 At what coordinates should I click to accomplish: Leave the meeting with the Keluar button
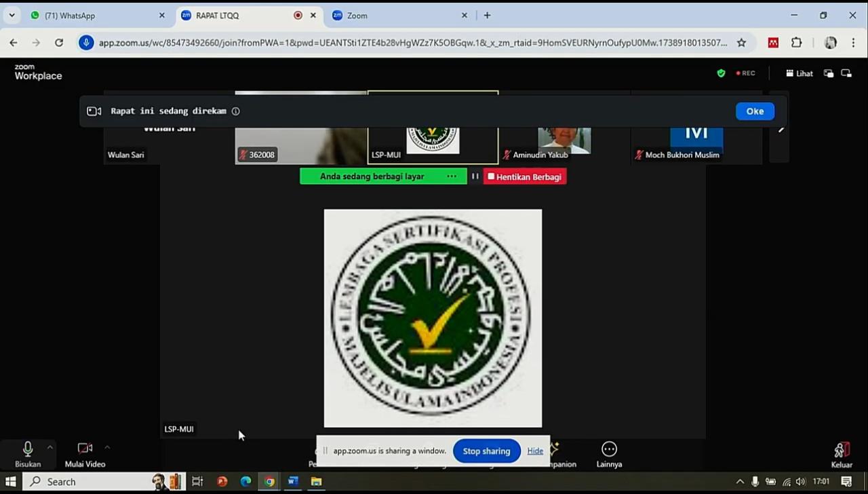click(842, 455)
